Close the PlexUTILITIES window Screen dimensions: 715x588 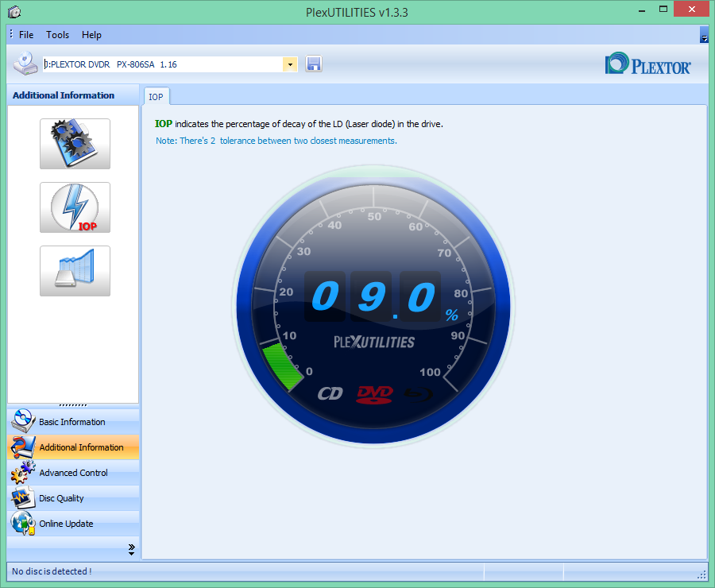coord(691,10)
